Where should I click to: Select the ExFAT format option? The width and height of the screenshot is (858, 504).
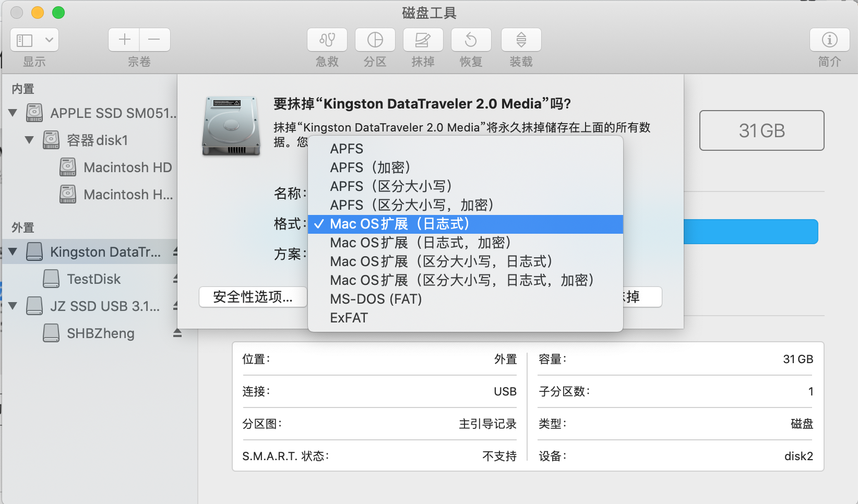(349, 318)
